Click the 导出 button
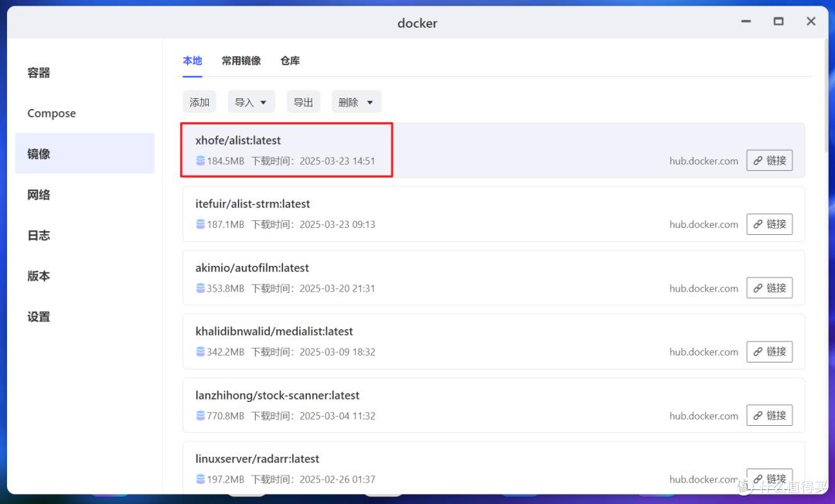Image resolution: width=835 pixels, height=504 pixels. [x=304, y=102]
